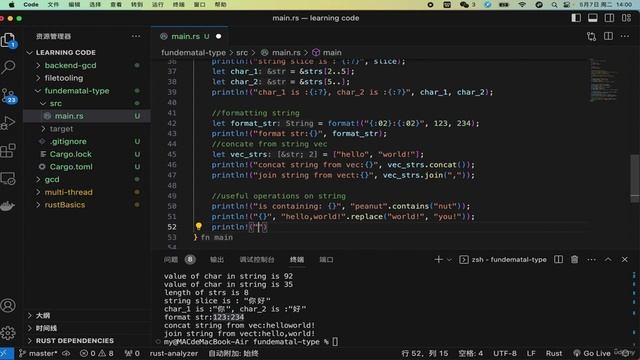Click master branch in status bar

coord(39,353)
